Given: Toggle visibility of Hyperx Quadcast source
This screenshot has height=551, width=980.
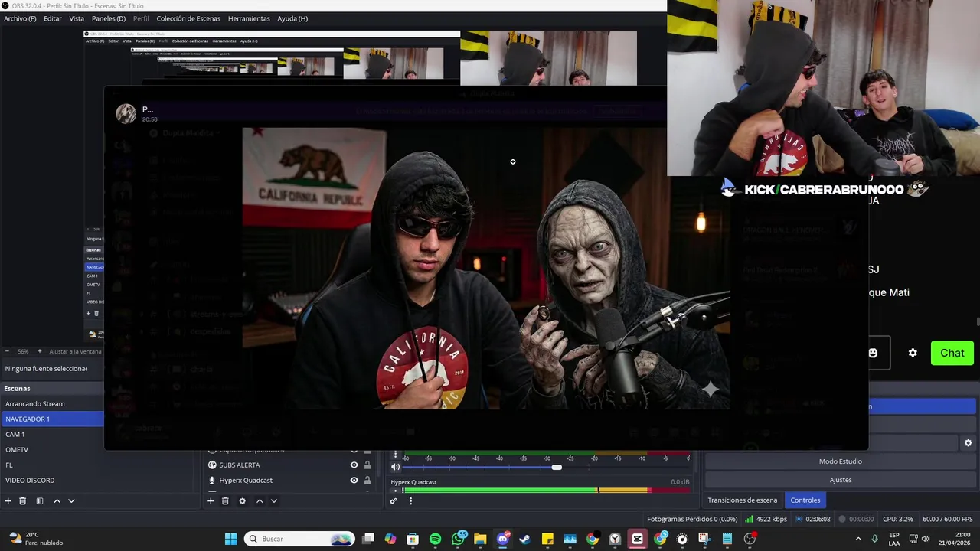Looking at the screenshot, I should click(354, 480).
